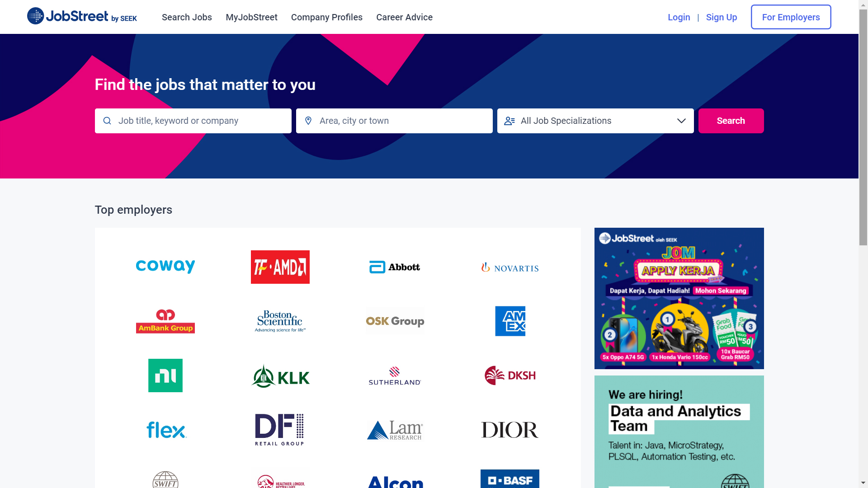Open the Sutherland employer logo

point(395,376)
